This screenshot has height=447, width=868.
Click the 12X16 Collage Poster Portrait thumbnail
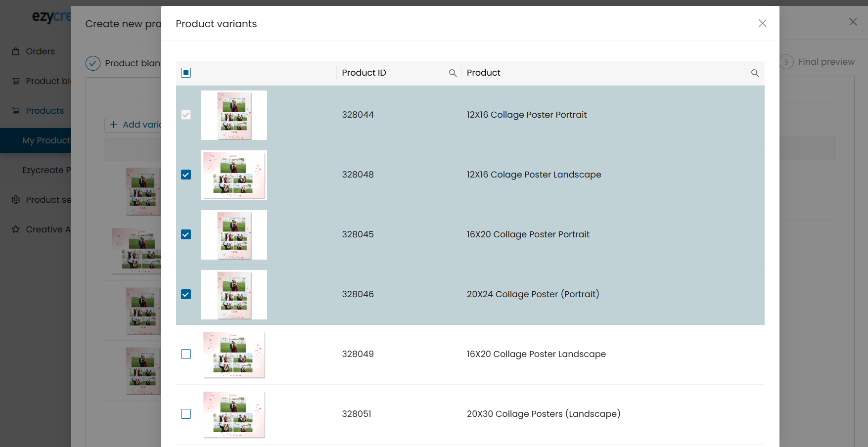coord(234,115)
